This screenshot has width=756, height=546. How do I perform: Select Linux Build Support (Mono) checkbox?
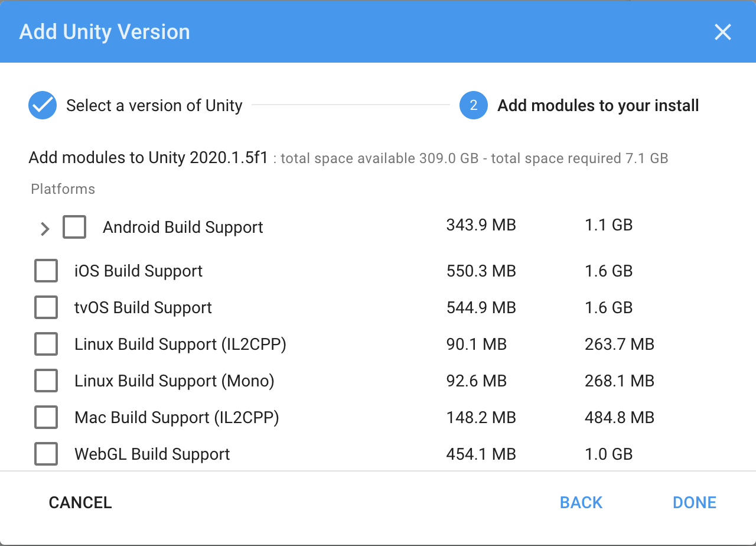point(46,381)
